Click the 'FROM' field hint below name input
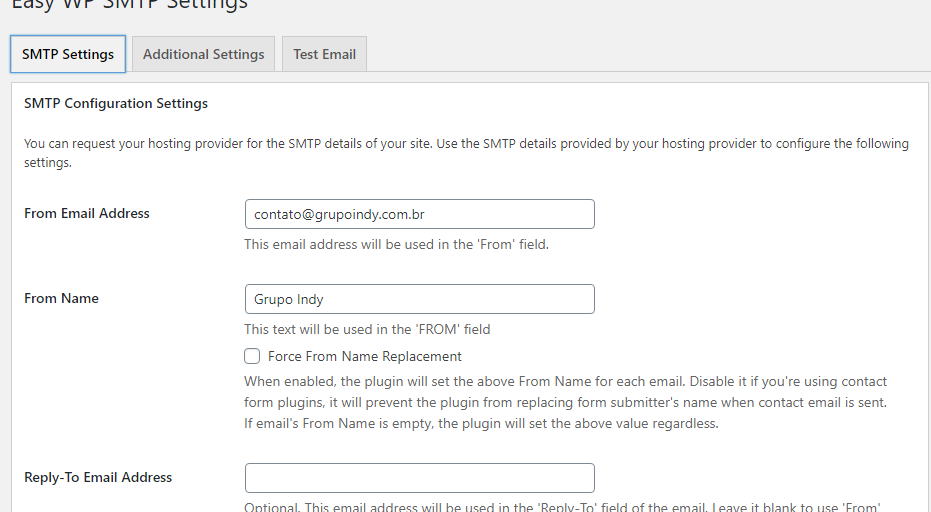 [x=367, y=329]
